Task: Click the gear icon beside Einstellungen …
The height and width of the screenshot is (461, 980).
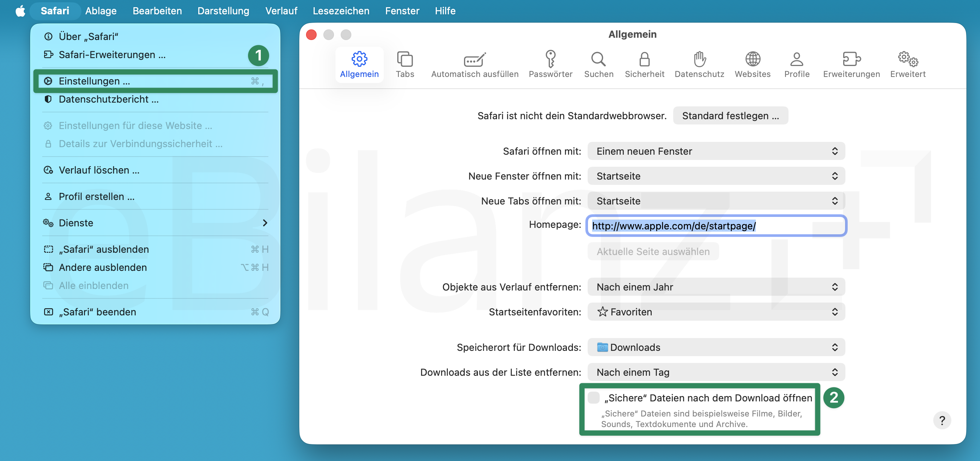Action: 48,81
